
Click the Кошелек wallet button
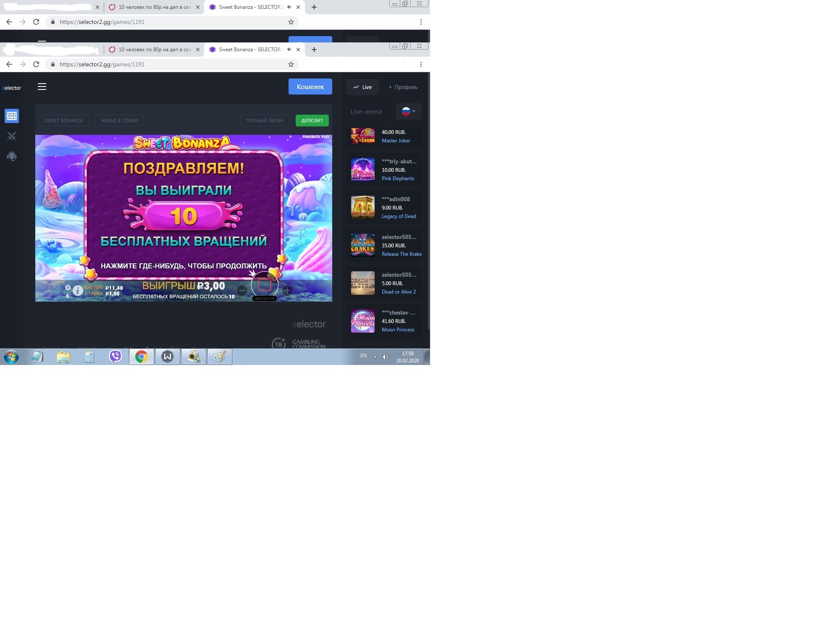click(310, 87)
